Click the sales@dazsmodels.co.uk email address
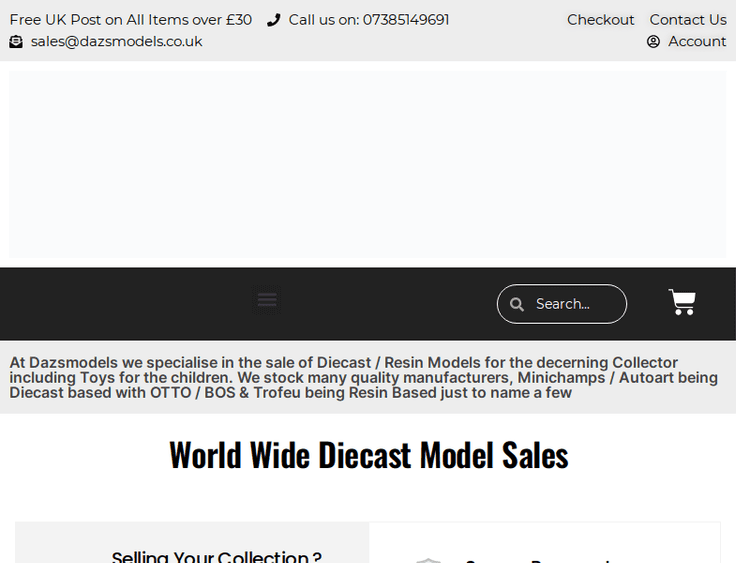Image resolution: width=750 pixels, height=563 pixels. click(116, 41)
